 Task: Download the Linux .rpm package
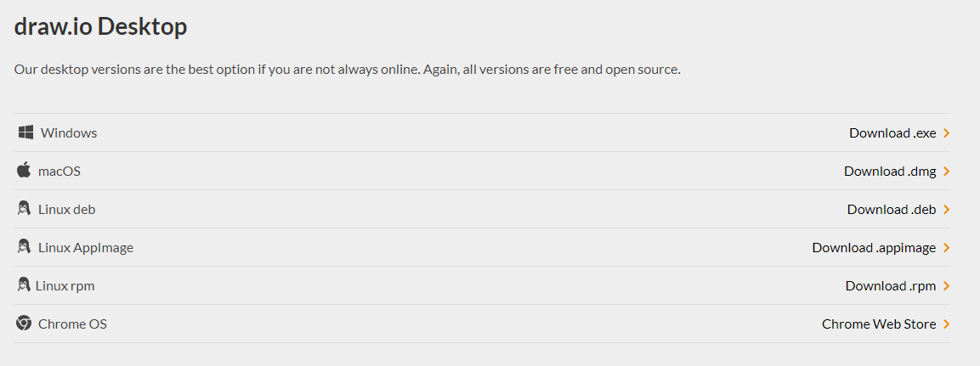pyautogui.click(x=891, y=286)
